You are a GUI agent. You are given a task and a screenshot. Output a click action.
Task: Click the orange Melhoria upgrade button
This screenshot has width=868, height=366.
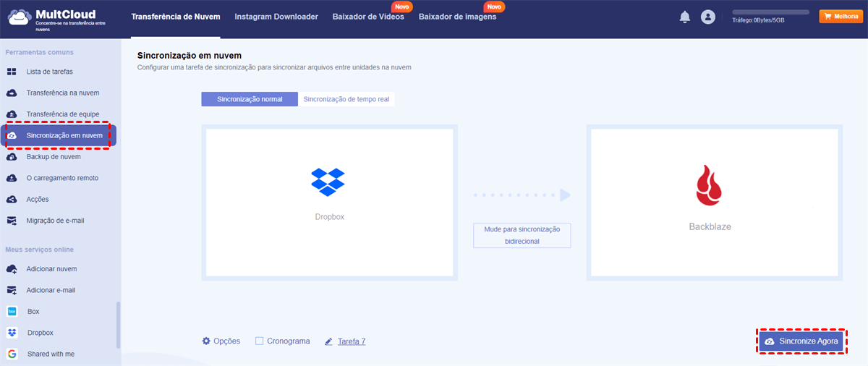(x=841, y=16)
